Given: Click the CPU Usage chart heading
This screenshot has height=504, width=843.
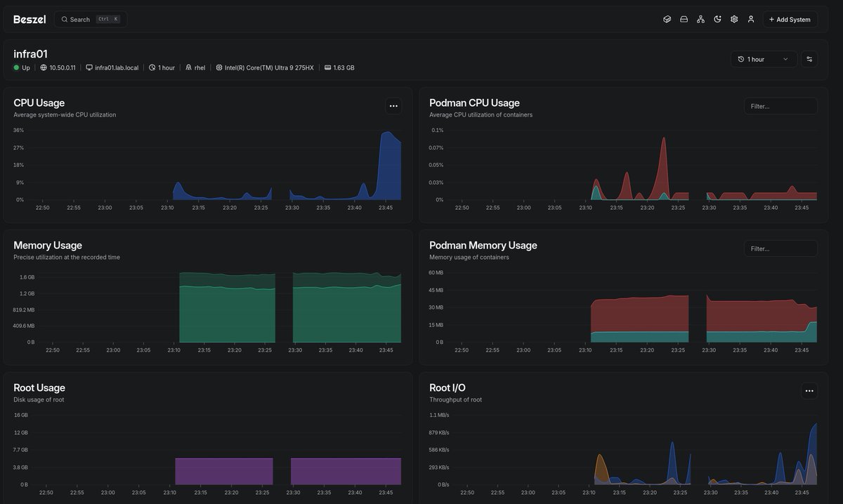Looking at the screenshot, I should (x=39, y=103).
